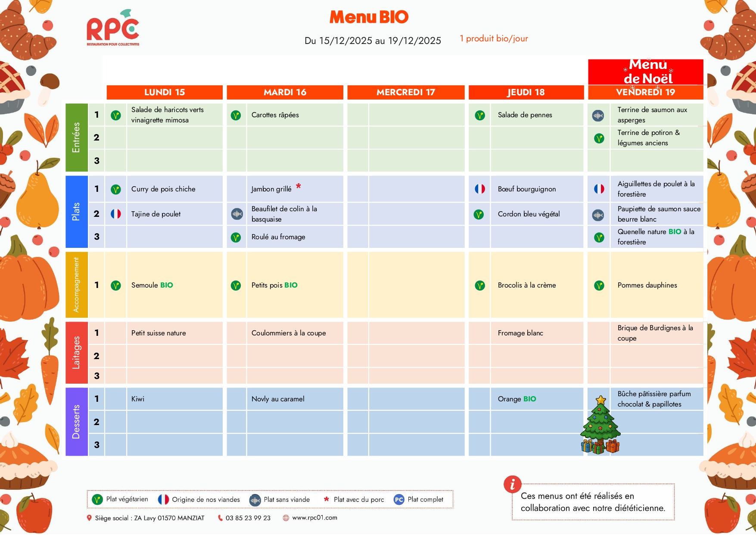
Task: Select the JEUDI 18 column header
Action: pos(526,92)
